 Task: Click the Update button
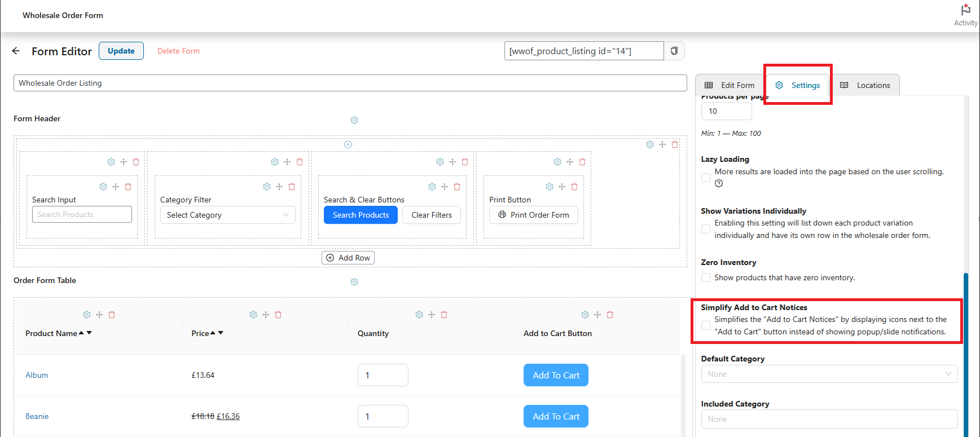(x=121, y=51)
